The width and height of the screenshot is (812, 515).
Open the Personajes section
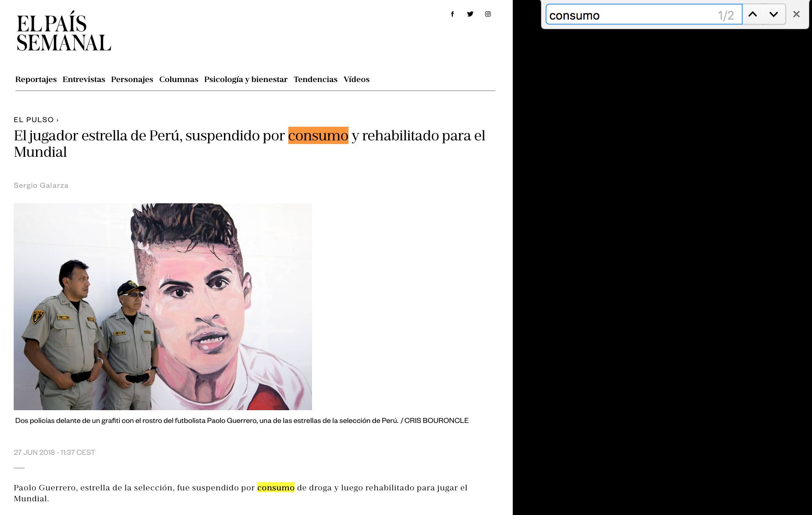click(132, 79)
